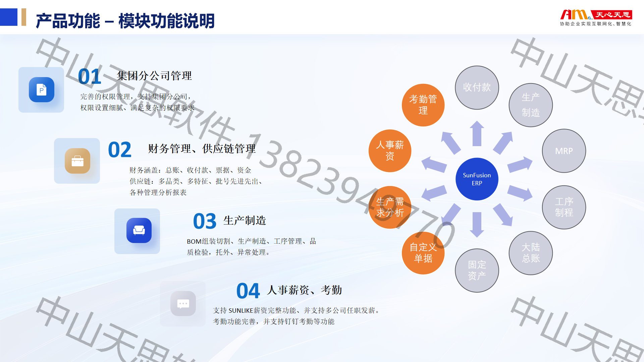This screenshot has height=362, width=644.
Task: Click the heading 财务管理、供应链管理
Action: pyautogui.click(x=202, y=148)
